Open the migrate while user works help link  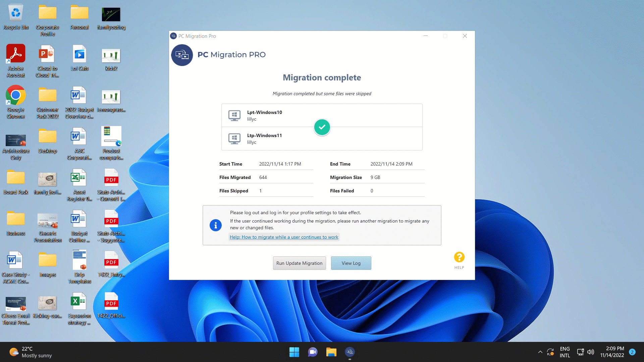[284, 237]
